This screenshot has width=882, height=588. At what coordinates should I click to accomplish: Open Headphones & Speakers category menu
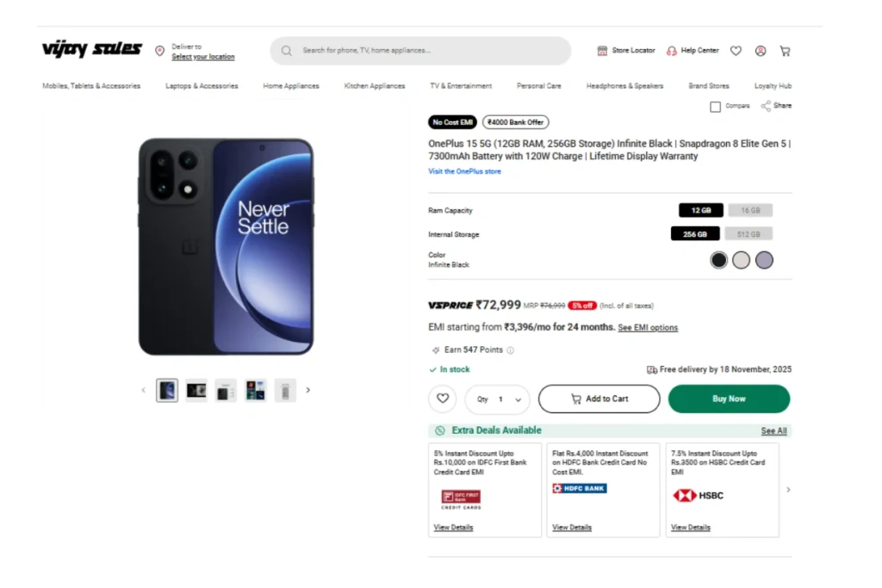coord(624,86)
